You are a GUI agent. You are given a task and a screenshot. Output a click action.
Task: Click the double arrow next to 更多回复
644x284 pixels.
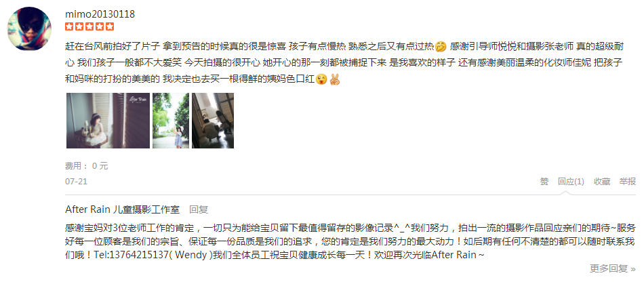pyautogui.click(x=632, y=269)
